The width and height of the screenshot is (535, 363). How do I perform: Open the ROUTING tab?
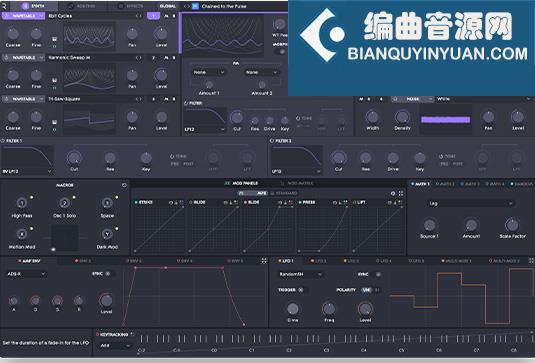click(81, 6)
